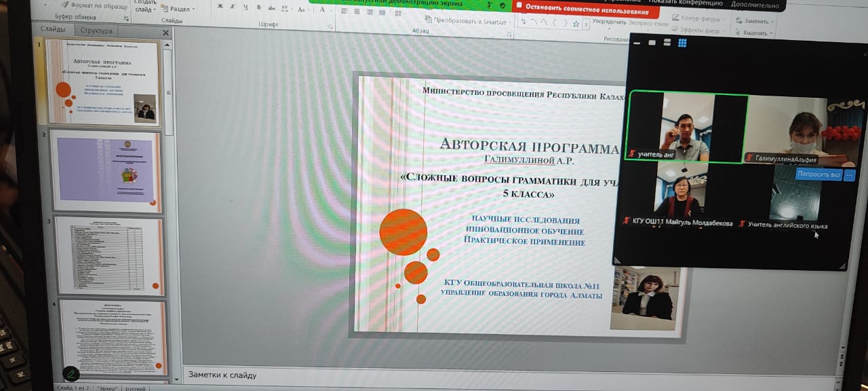
Task: Center-align paragraph text in the ribbon
Action: point(356,12)
